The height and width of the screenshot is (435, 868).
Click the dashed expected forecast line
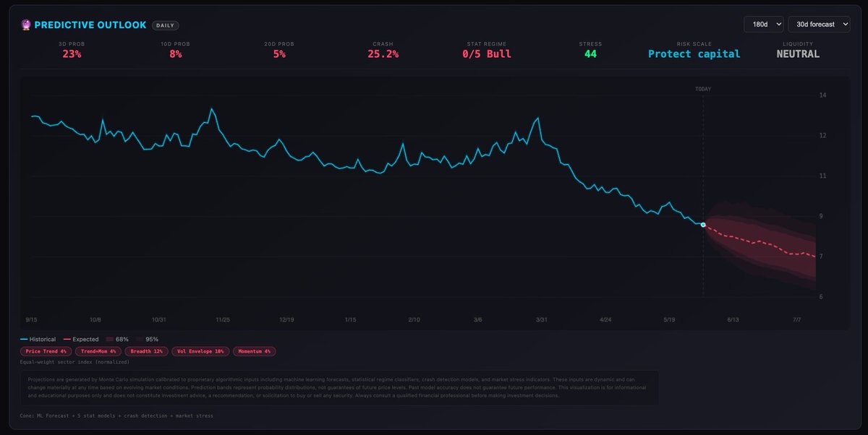coord(759,241)
